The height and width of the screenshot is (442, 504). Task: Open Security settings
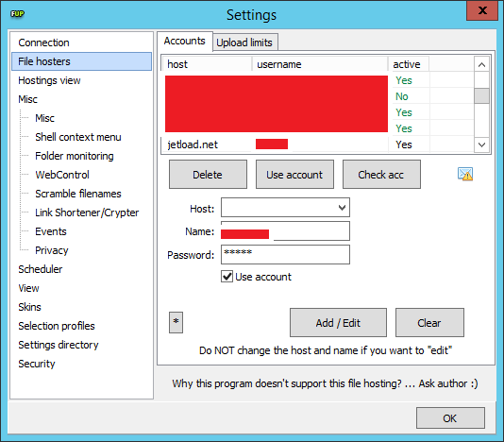click(37, 364)
